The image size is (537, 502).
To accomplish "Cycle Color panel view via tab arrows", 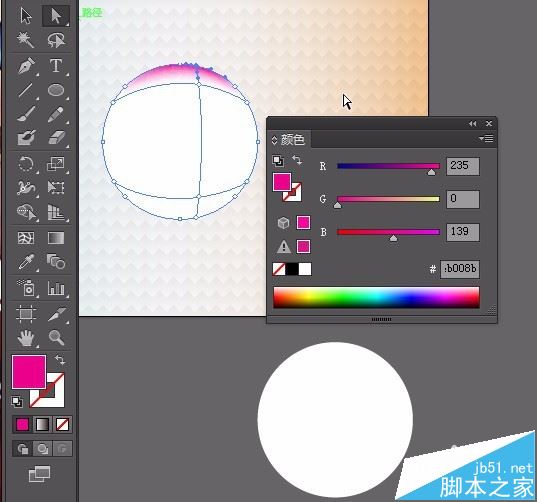I will pyautogui.click(x=274, y=140).
